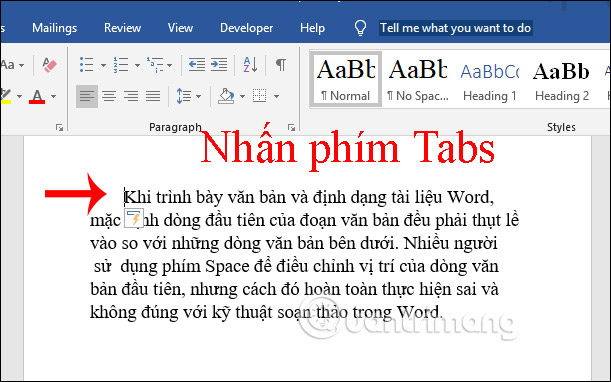Click text 'không đúng với kỹ thuật'

(181, 312)
